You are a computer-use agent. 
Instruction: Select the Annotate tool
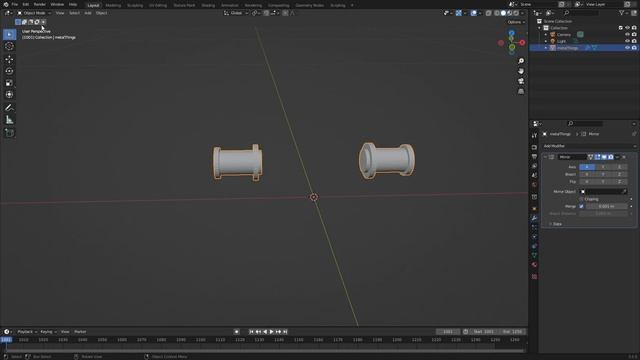tap(9, 108)
